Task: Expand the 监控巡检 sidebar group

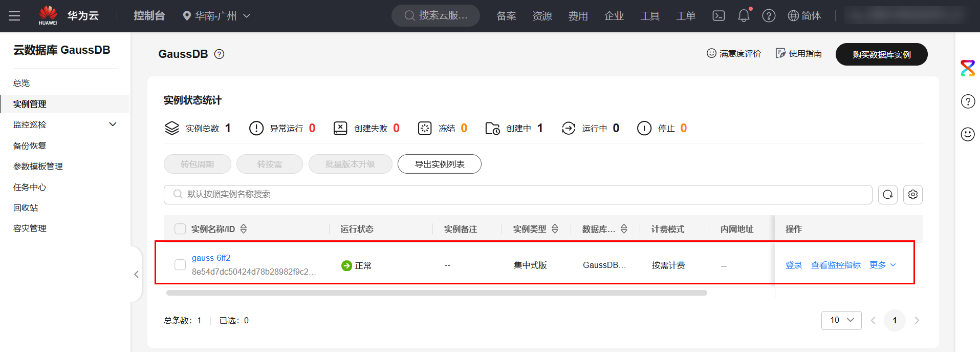Action: pyautogui.click(x=113, y=125)
